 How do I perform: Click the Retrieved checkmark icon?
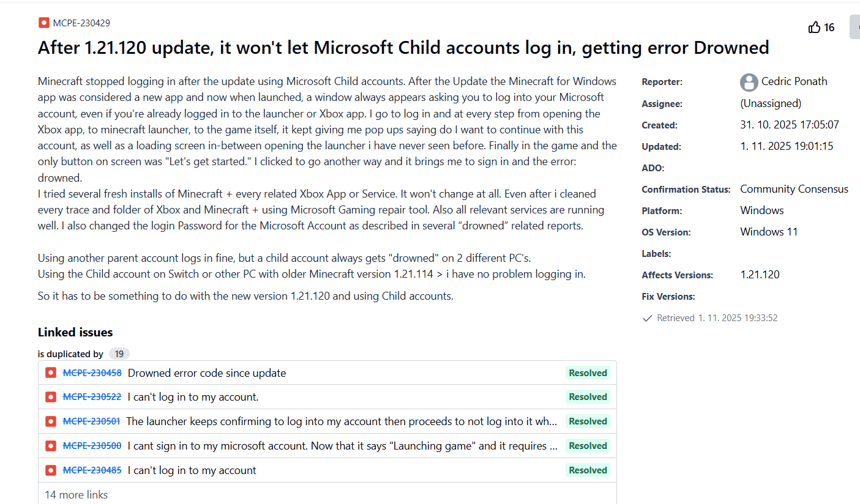click(x=647, y=318)
